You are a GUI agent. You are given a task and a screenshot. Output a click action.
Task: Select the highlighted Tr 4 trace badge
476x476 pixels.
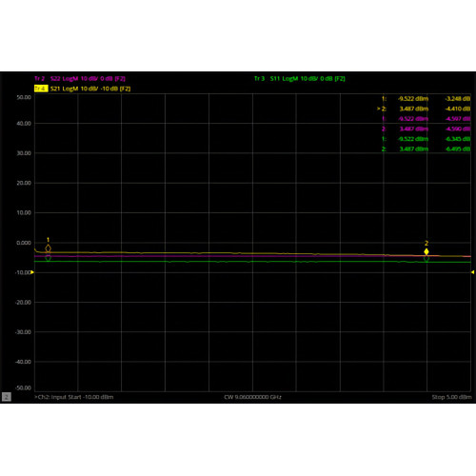[x=41, y=89]
